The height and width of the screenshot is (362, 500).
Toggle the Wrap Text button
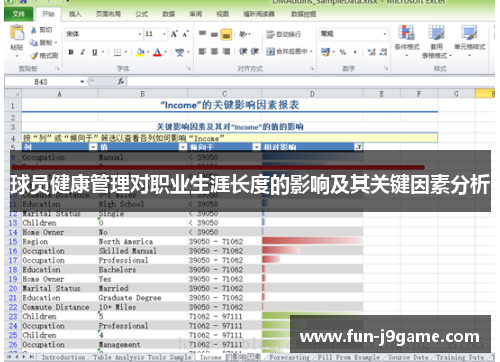tap(284, 34)
